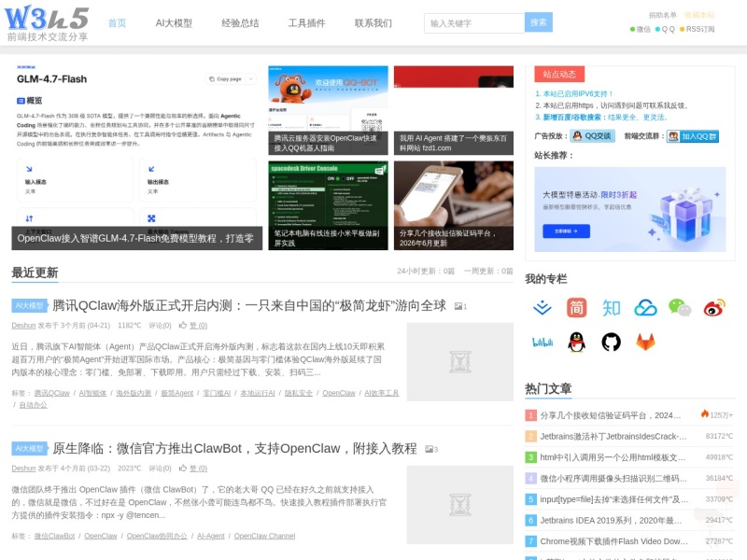The height and width of the screenshot is (560, 747).
Task: Click author Deshun on the QClaw article
Action: (x=23, y=325)
